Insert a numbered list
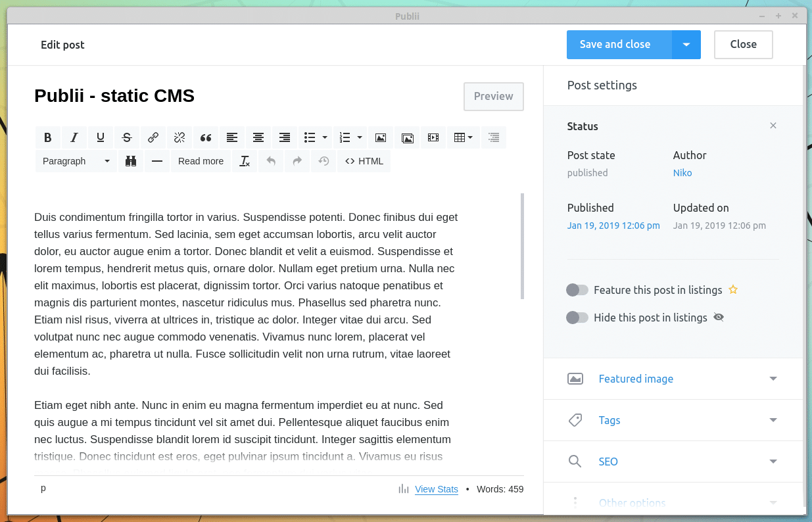The height and width of the screenshot is (522, 812). pos(345,137)
